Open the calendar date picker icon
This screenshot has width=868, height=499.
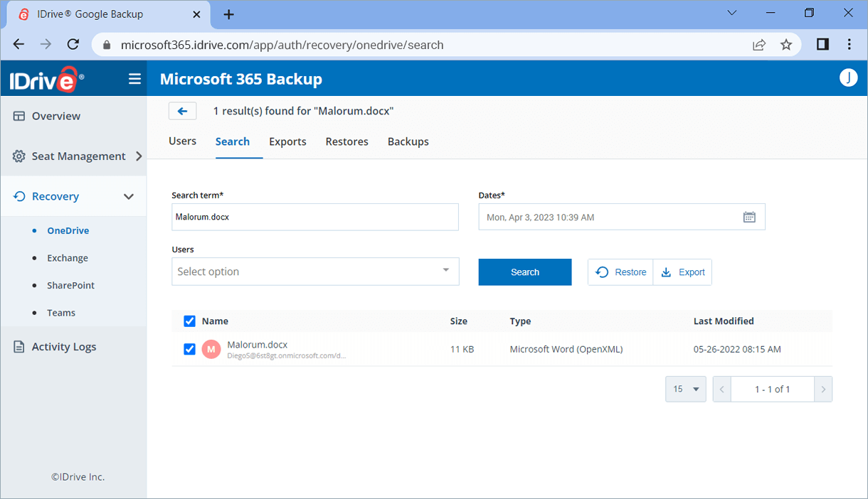click(x=749, y=217)
